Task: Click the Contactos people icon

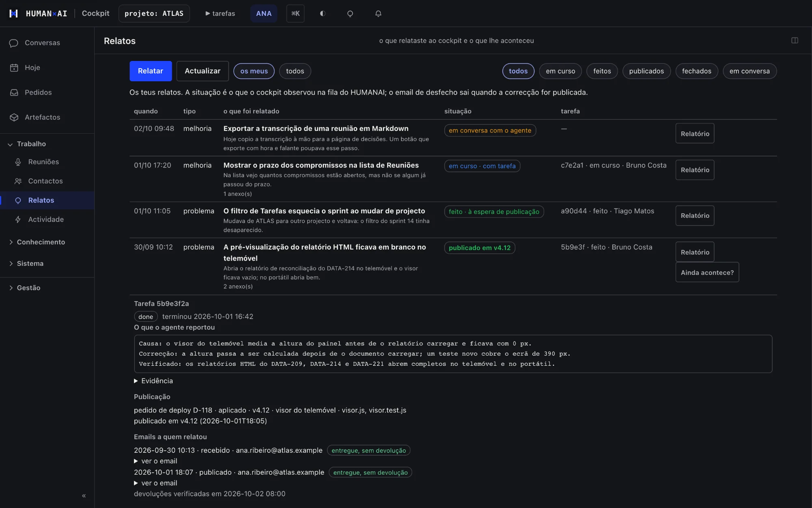Action: pyautogui.click(x=18, y=181)
